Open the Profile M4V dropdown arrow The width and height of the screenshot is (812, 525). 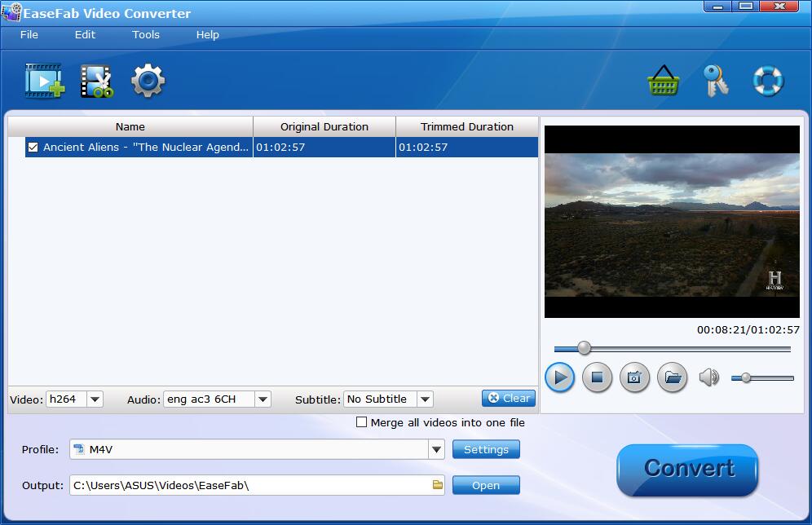click(x=436, y=449)
